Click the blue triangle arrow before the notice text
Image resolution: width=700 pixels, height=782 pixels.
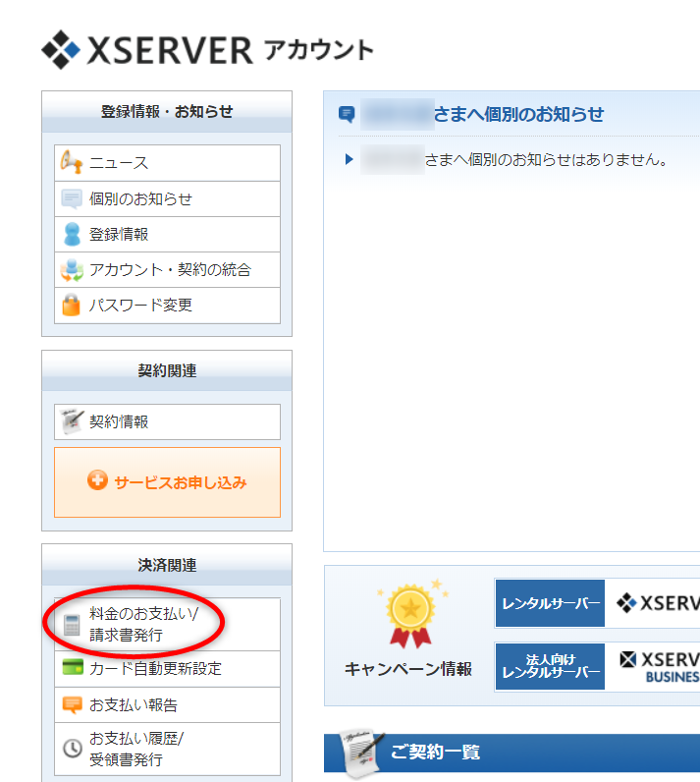coord(350,159)
